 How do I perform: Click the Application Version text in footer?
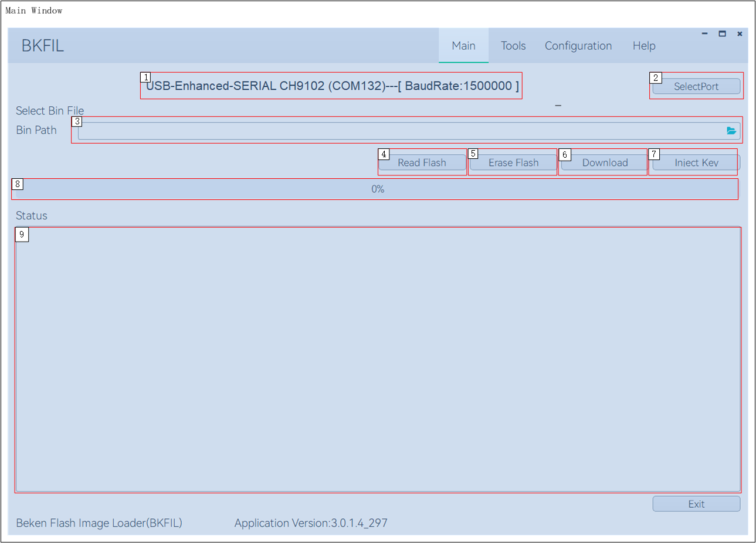point(311,523)
